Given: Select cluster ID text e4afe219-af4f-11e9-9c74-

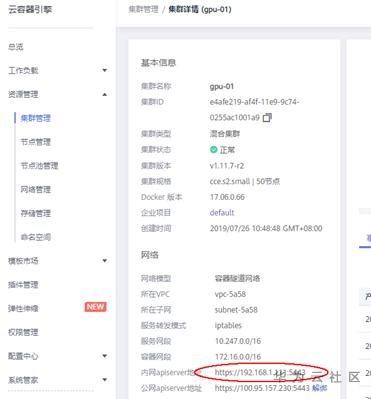Looking at the screenshot, I should tap(254, 102).
